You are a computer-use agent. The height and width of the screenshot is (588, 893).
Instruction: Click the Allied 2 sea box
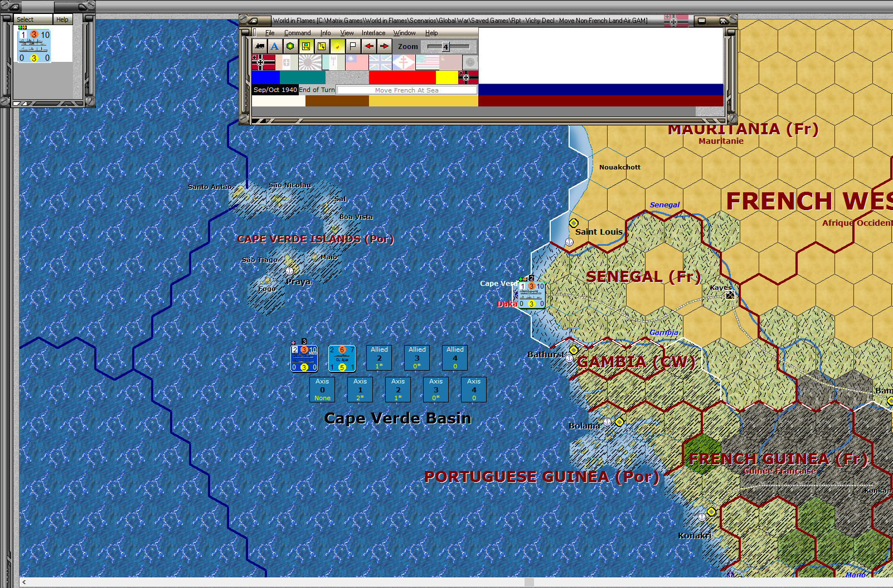pyautogui.click(x=379, y=357)
